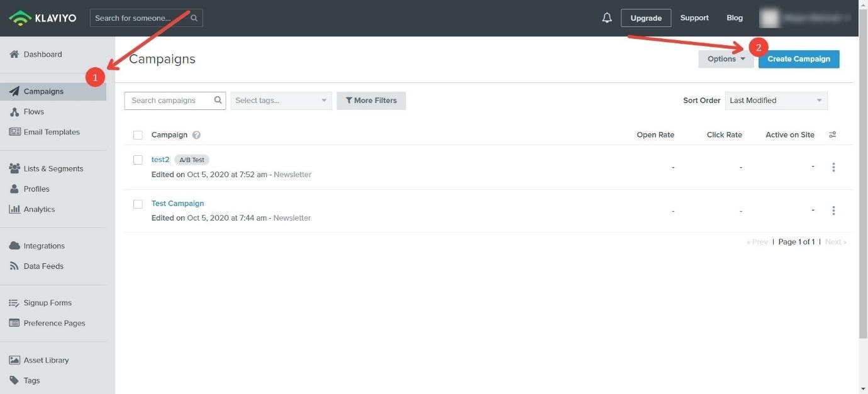Viewport: 868px width, 394px height.
Task: Tick the checkbox for test2 campaign
Action: (138, 160)
